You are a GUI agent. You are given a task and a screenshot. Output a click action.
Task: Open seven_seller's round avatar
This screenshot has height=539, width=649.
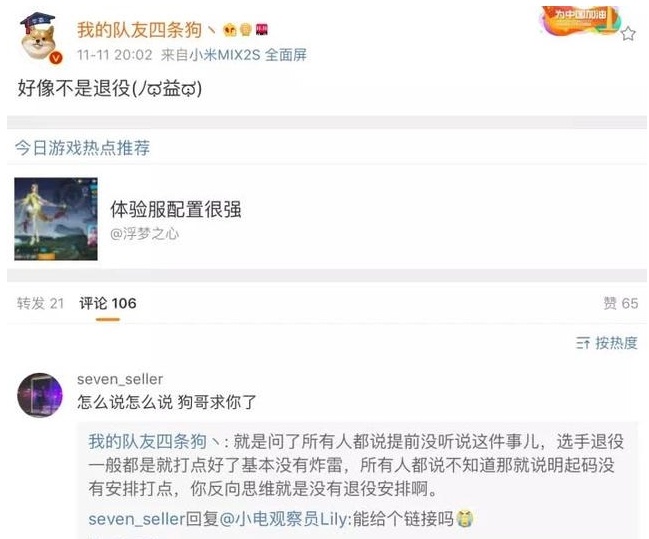(40, 395)
